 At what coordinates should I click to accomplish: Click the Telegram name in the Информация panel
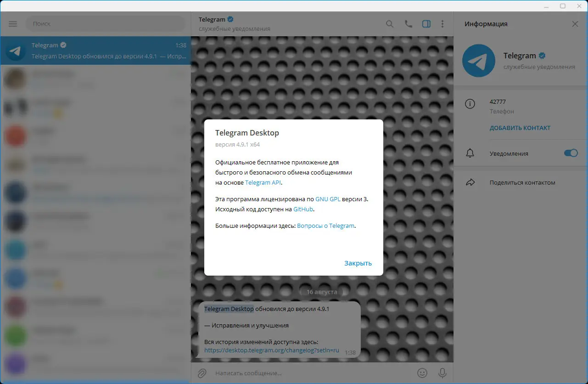(x=520, y=56)
